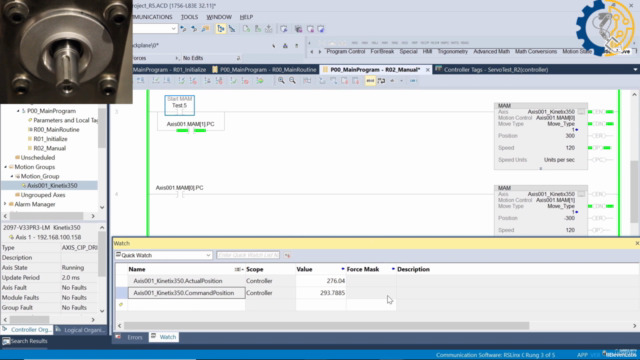Screen dimensions: 640x360
Task: Switch to Logical Organizer pane tab
Action: [x=81, y=330]
